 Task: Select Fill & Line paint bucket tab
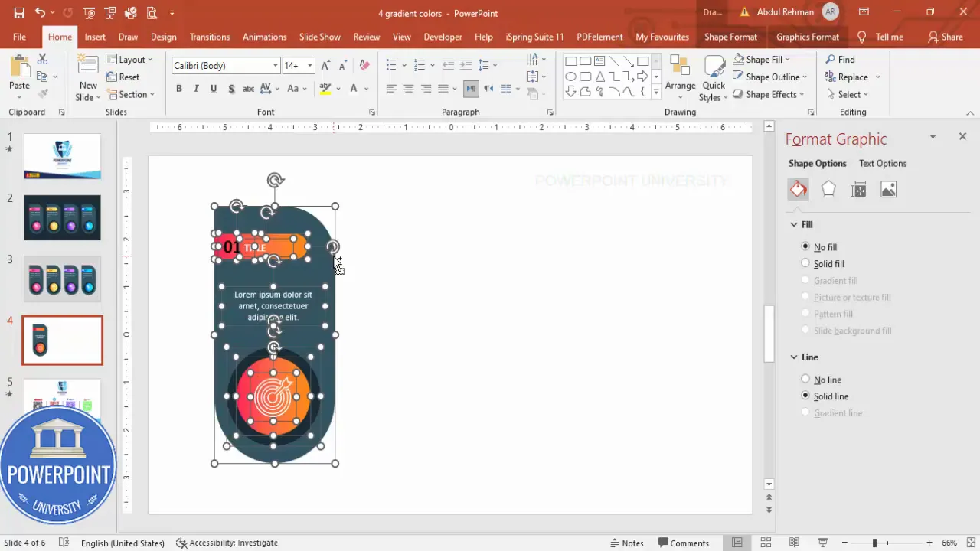[x=798, y=189]
